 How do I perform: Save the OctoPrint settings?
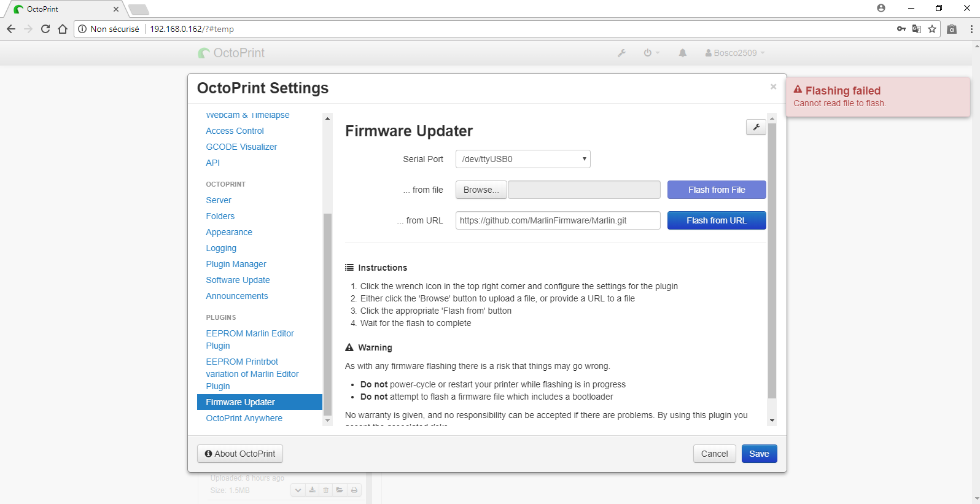(x=759, y=454)
